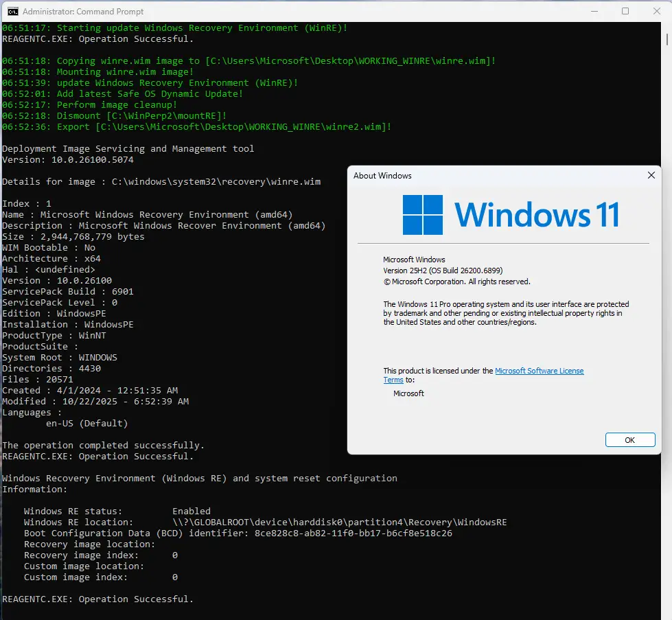The width and height of the screenshot is (672, 620).
Task: Click the 'System Root : WINDOWS' line
Action: (x=60, y=358)
